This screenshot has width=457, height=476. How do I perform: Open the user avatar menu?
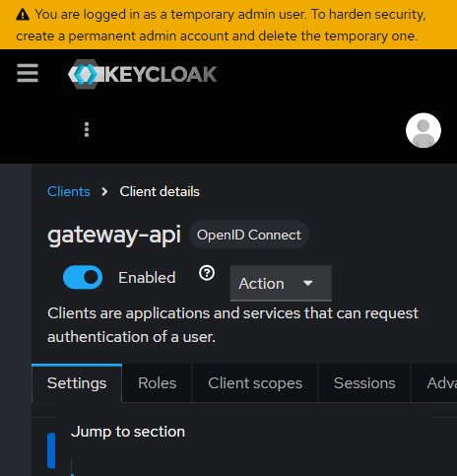(x=424, y=130)
